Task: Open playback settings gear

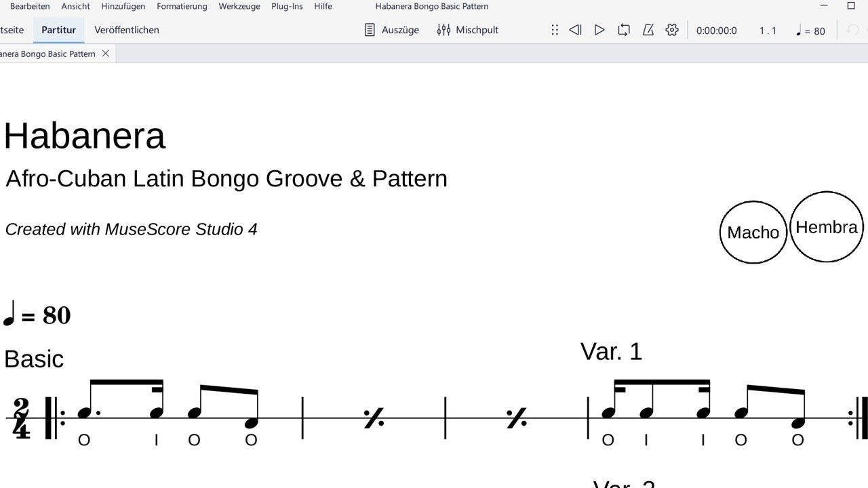Action: coord(672,30)
